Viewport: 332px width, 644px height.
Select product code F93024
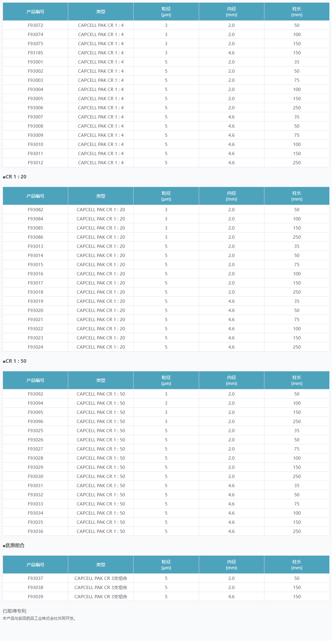[35, 347]
